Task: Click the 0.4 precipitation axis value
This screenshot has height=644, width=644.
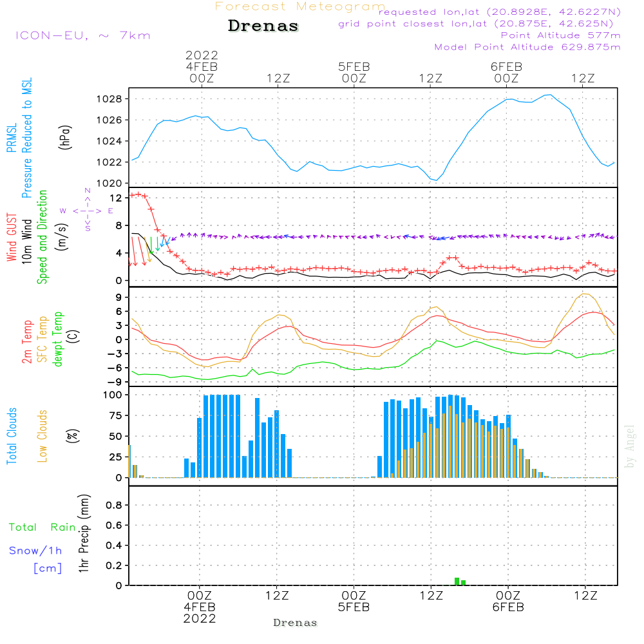Action: tap(114, 545)
